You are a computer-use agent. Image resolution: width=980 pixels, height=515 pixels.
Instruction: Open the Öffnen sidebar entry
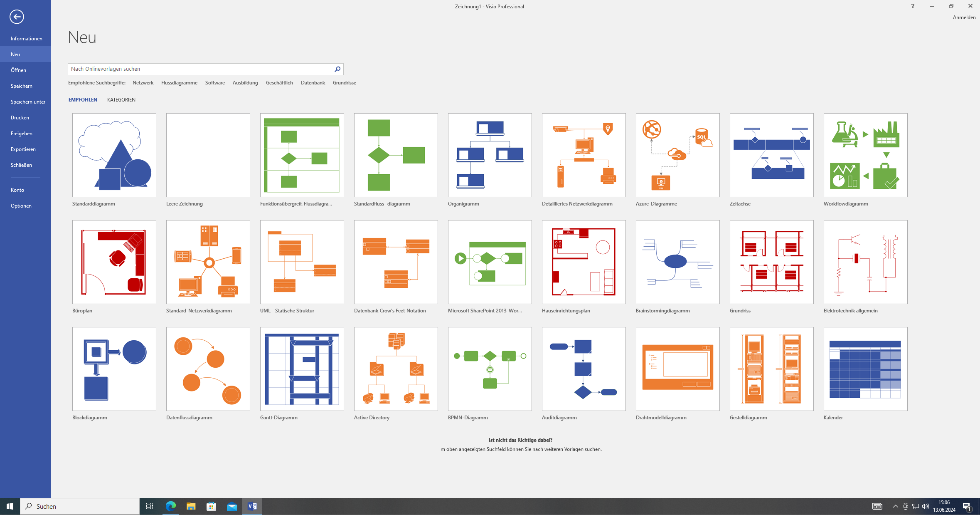tap(25, 70)
